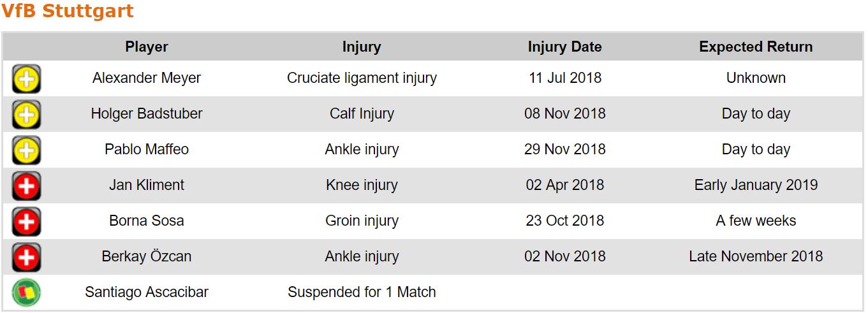Click the Expected Return column header
Image resolution: width=868 pixels, height=313 pixels.
[x=756, y=47]
